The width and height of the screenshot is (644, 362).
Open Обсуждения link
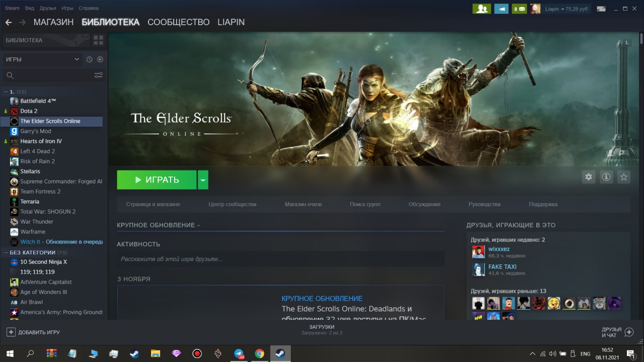point(424,204)
